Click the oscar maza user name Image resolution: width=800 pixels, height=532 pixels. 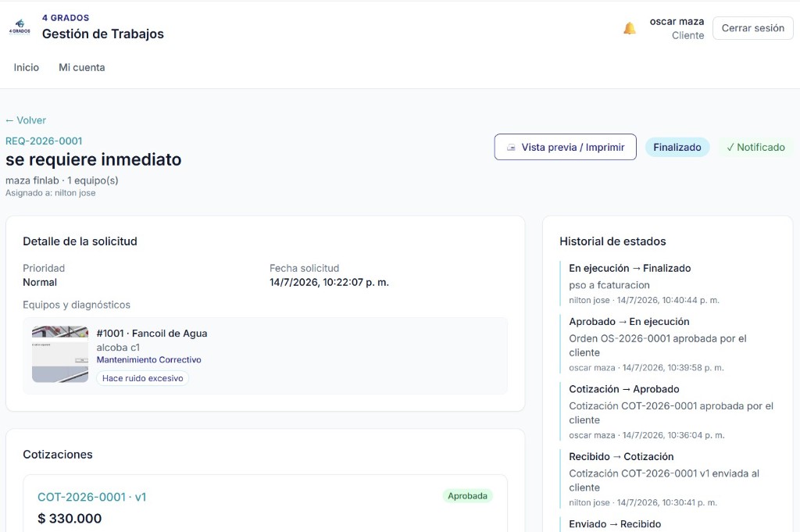[677, 21]
